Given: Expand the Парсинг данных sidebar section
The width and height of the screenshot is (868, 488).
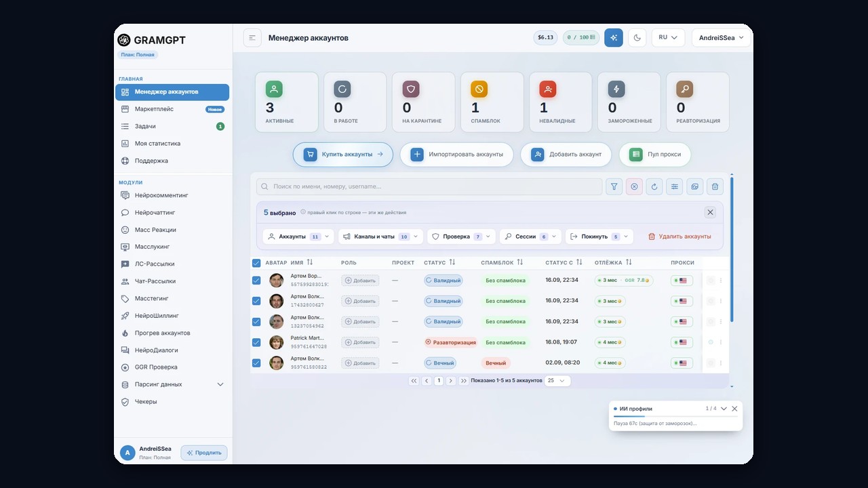Looking at the screenshot, I should pyautogui.click(x=172, y=384).
